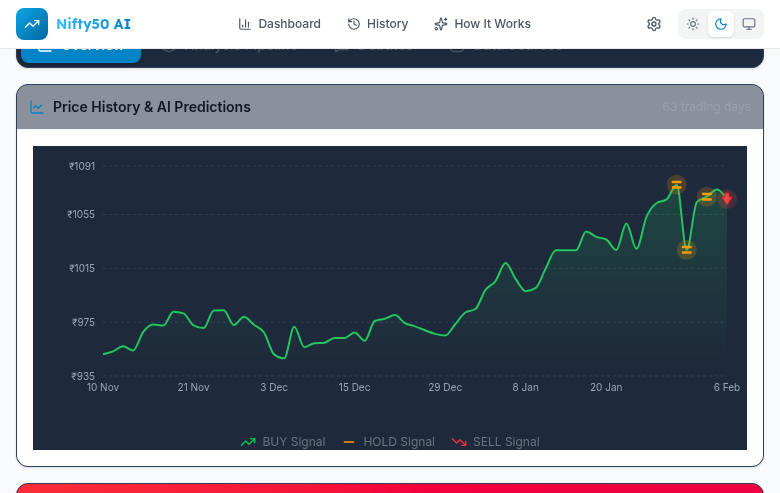Click the red SELL signal marker on chart

727,198
